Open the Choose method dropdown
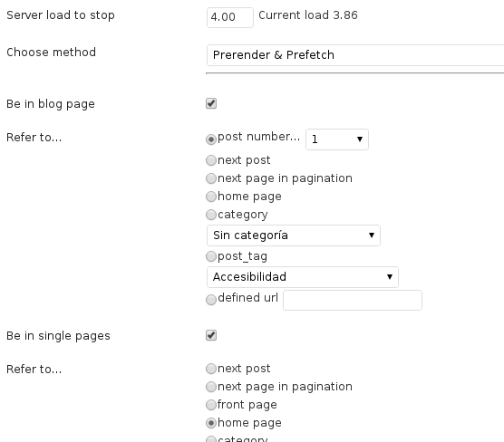 (x=355, y=55)
